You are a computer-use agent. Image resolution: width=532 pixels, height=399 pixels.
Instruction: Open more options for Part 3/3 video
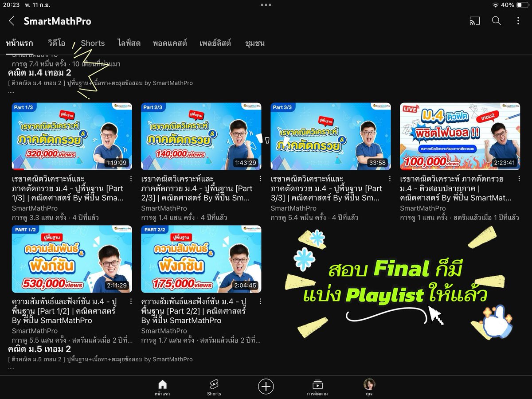[390, 179]
